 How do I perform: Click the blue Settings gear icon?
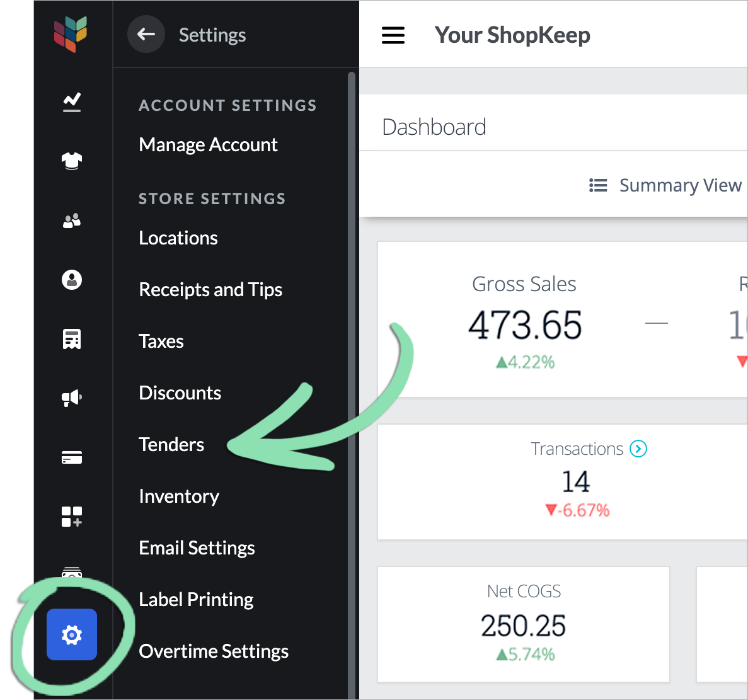click(72, 634)
